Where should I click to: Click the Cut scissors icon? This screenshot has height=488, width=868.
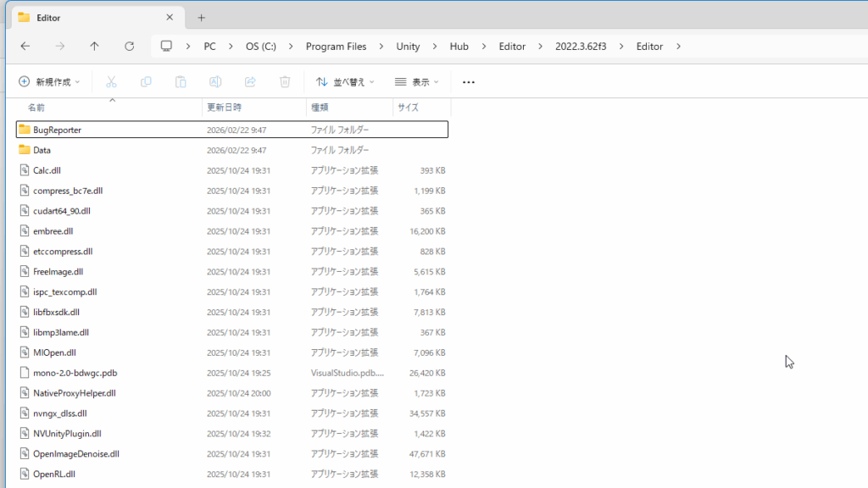coord(111,82)
